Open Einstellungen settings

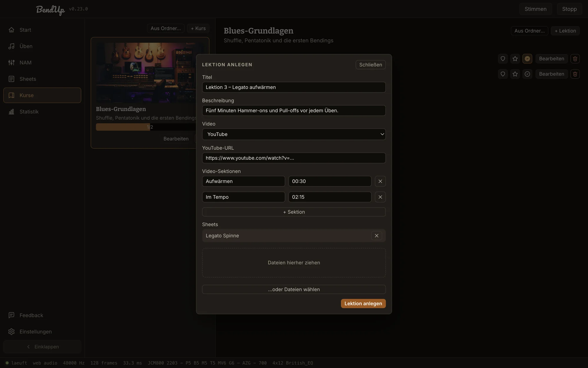(42, 332)
